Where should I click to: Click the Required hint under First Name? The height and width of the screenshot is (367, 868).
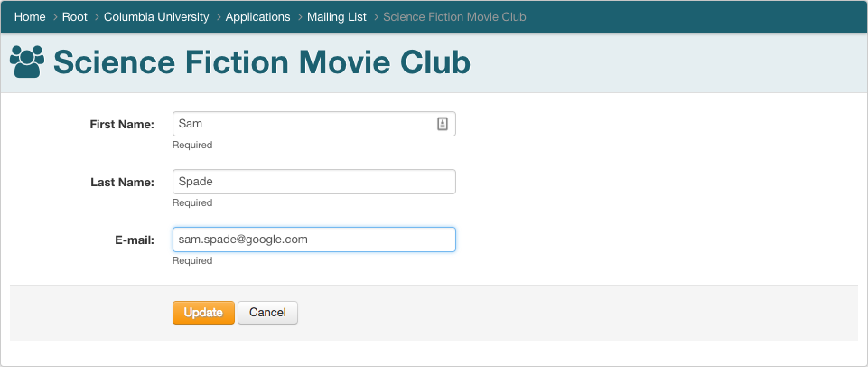pyautogui.click(x=192, y=146)
